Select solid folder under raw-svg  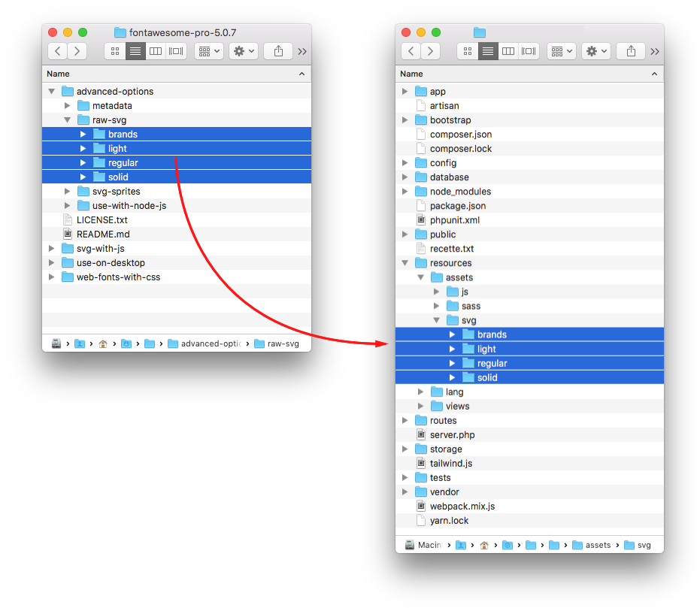coord(177,177)
